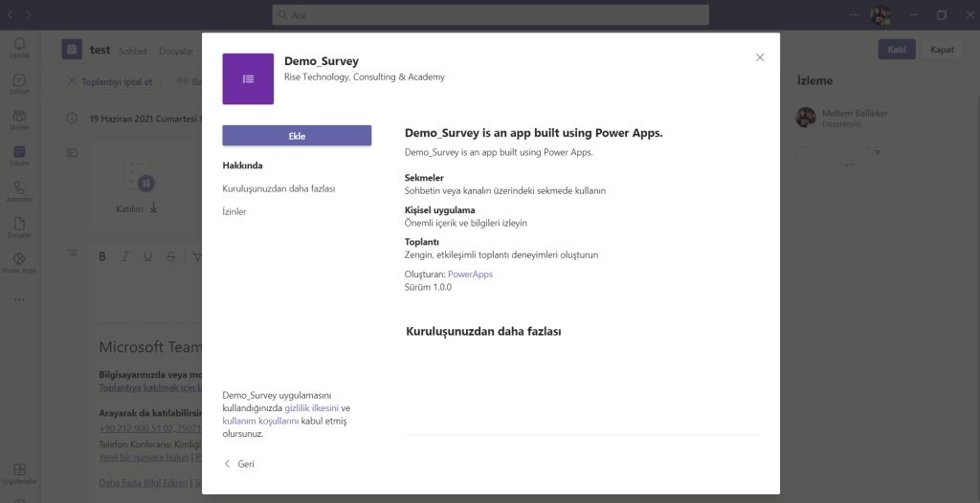
Task: Click the Ara search box
Action: tap(490, 15)
